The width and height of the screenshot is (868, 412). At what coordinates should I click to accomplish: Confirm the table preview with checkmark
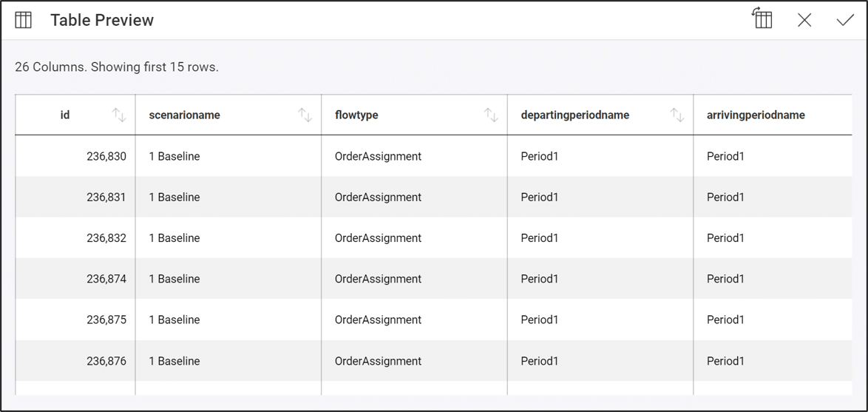click(845, 20)
